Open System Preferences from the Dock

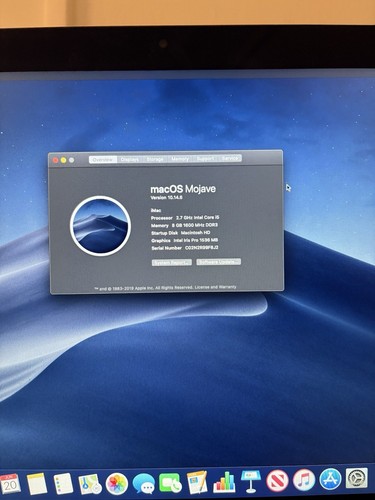[x=357, y=478]
